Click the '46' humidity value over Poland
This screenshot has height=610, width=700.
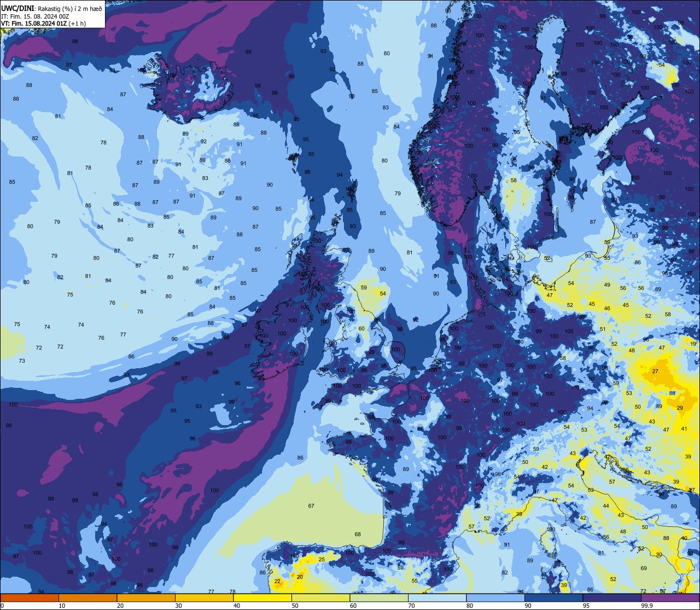[606, 309]
